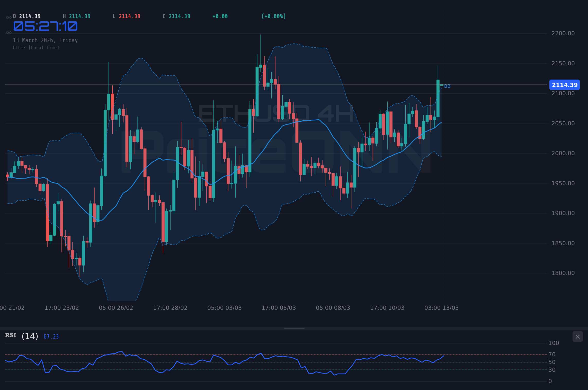Image resolution: width=588 pixels, height=390 pixels.
Task: Close the RSI indicator panel
Action: (x=577, y=336)
